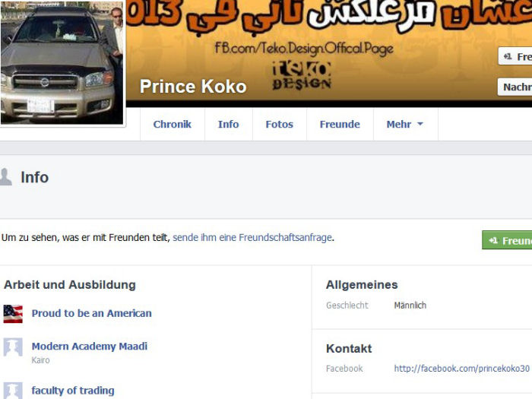Image resolution: width=532 pixels, height=399 pixels.
Task: Open the profile picture with the car
Action: point(62,63)
